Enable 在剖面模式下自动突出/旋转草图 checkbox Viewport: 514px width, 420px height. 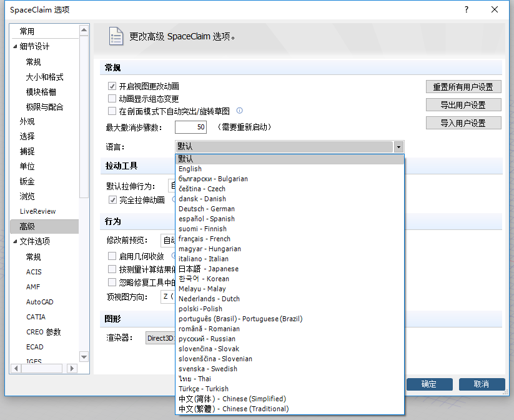click(x=112, y=111)
